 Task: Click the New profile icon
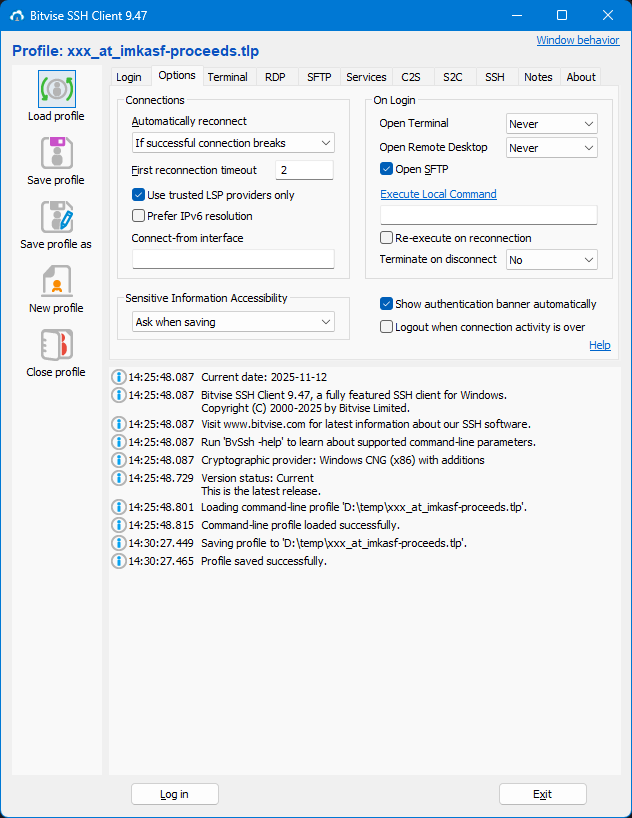56,281
